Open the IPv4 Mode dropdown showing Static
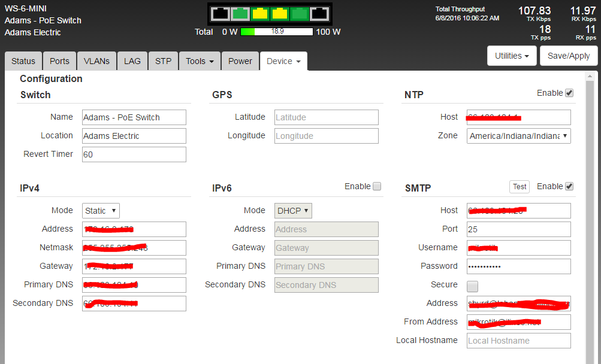This screenshot has height=364, width=601. (101, 211)
